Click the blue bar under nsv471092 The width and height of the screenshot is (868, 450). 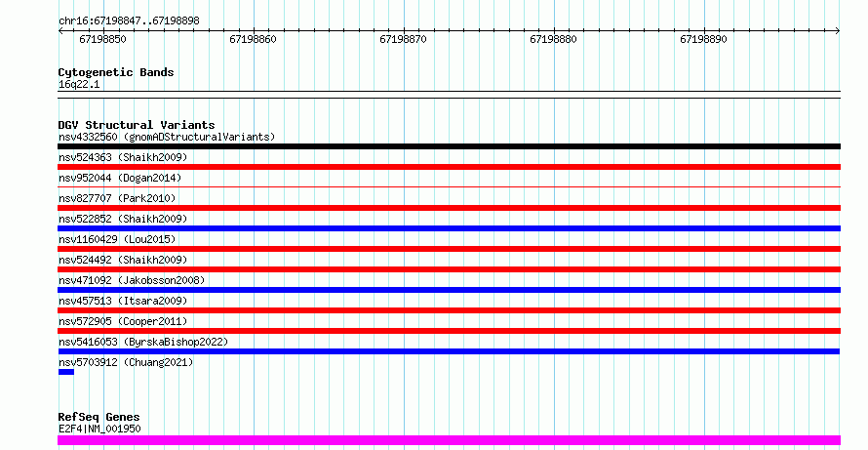coord(449,290)
